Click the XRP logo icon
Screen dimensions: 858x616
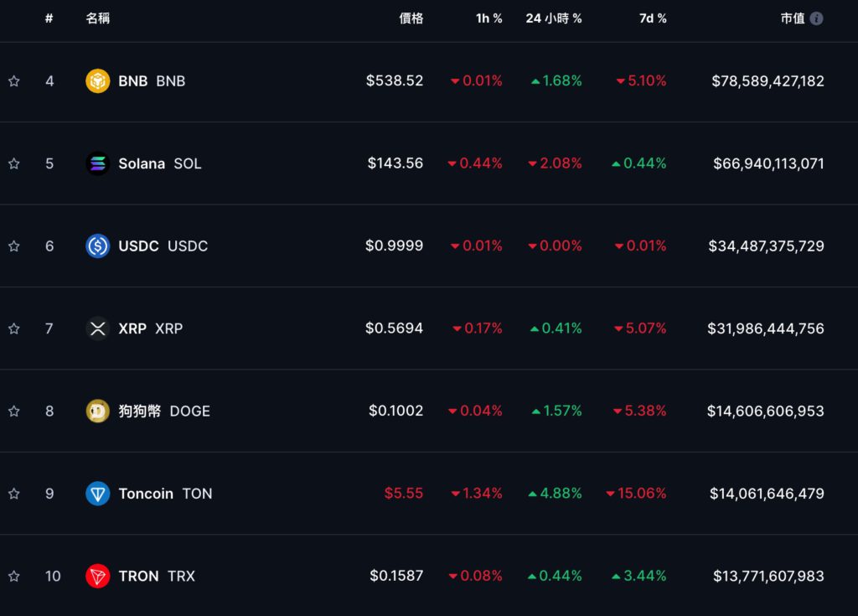pyautogui.click(x=98, y=329)
